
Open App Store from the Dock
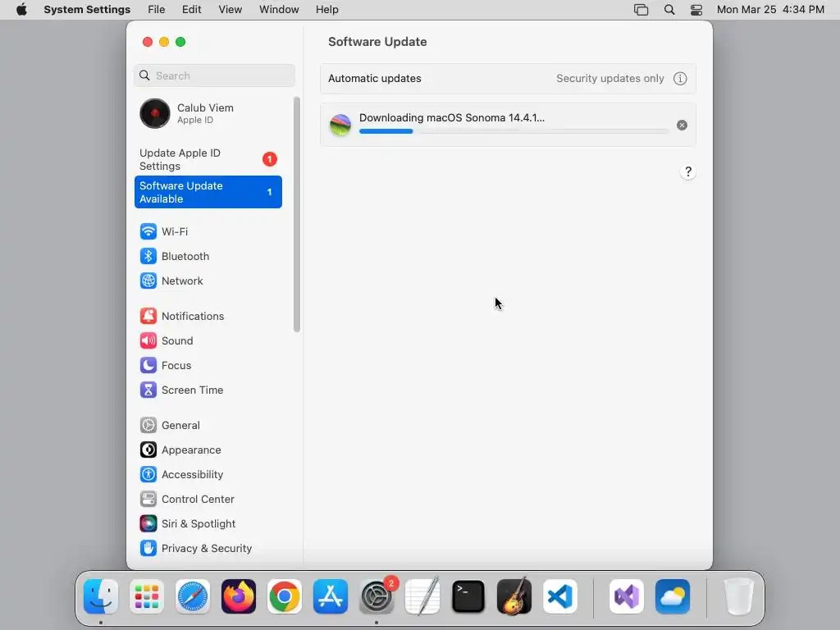[x=331, y=596]
